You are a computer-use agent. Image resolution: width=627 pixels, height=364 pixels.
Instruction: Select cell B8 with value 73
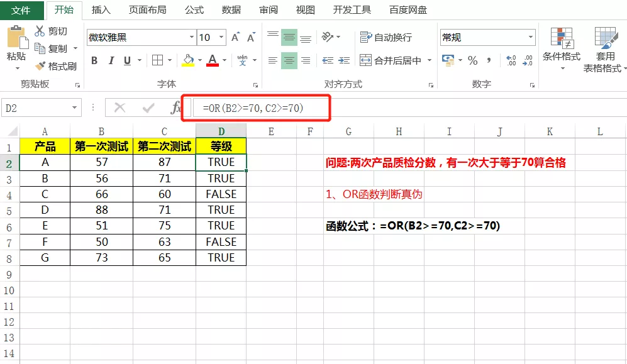[x=102, y=258]
